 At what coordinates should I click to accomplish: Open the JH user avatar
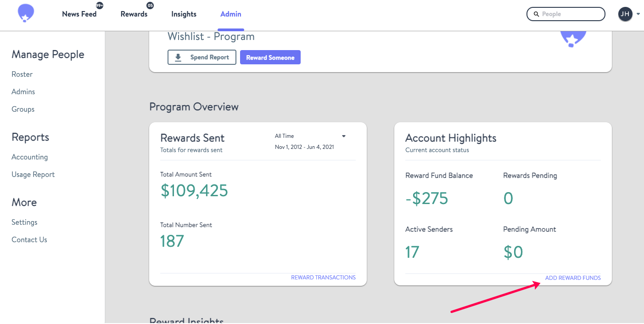[x=625, y=14]
